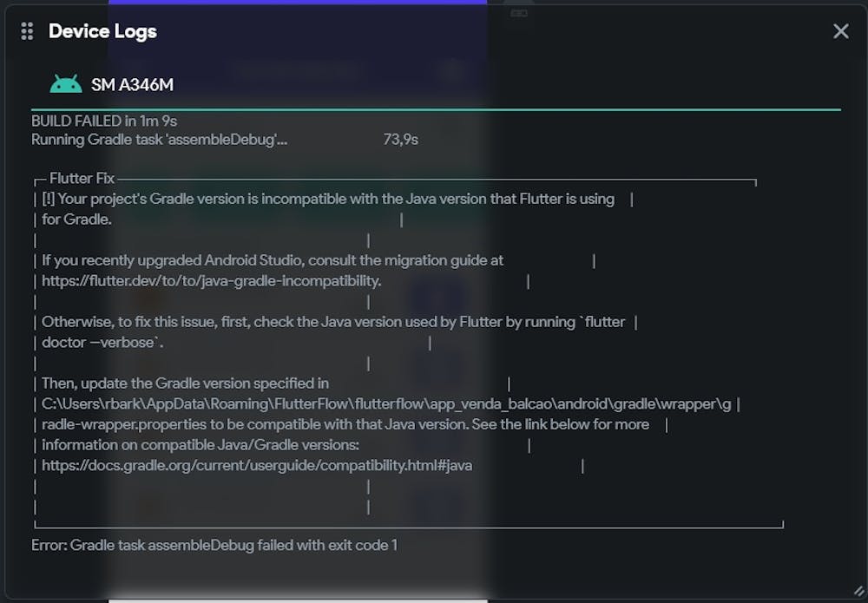868x603 pixels.
Task: Click the [!] Gradle version incompatible warning
Action: [327, 200]
